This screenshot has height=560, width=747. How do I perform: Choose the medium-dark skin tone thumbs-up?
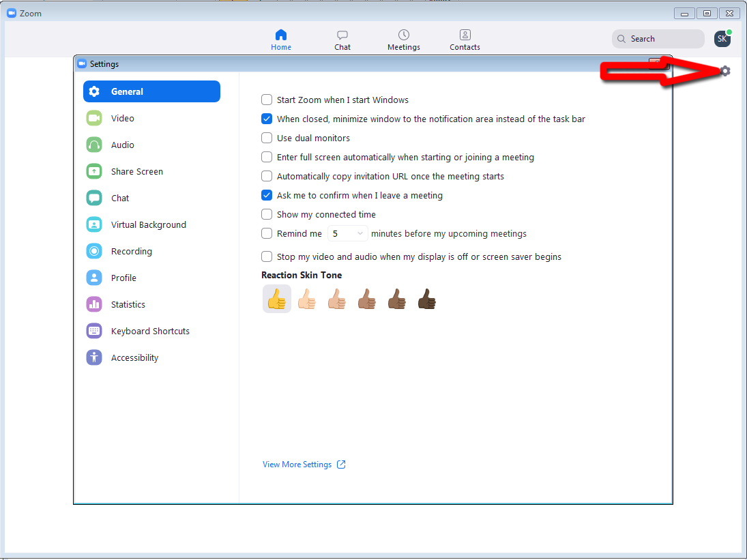397,299
